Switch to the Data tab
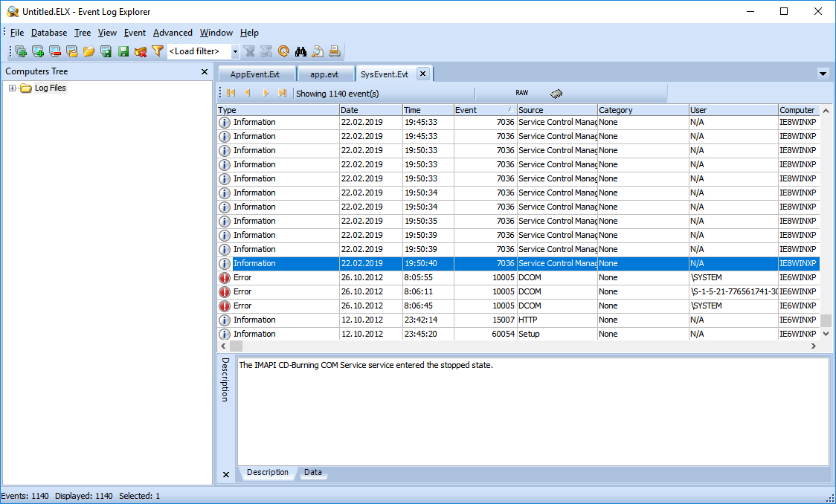The width and height of the screenshot is (836, 504). [313, 473]
